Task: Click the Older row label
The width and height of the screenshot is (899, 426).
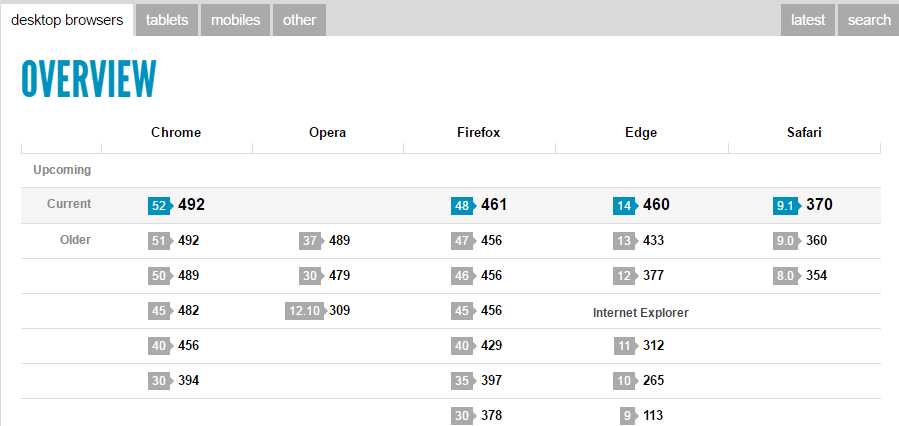Action: 75,240
